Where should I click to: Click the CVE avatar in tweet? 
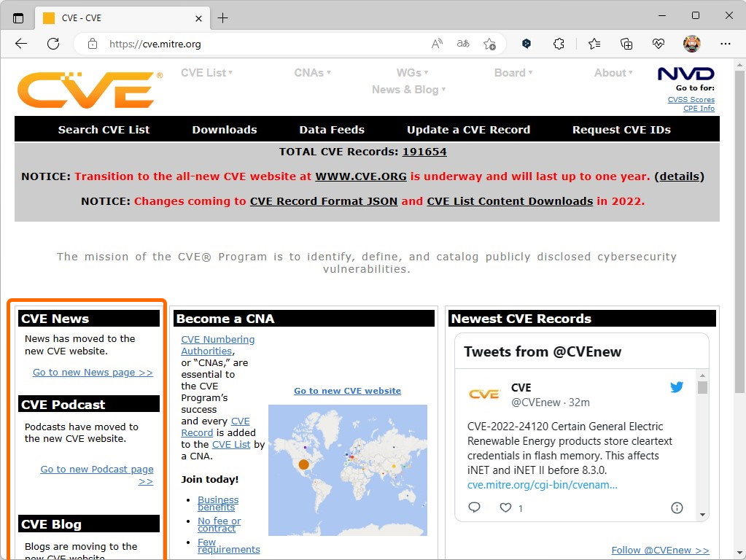pos(484,394)
